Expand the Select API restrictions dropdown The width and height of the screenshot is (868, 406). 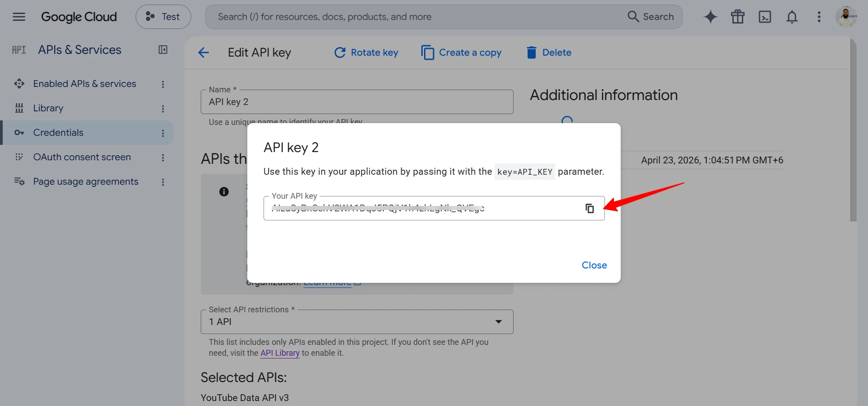click(x=357, y=322)
